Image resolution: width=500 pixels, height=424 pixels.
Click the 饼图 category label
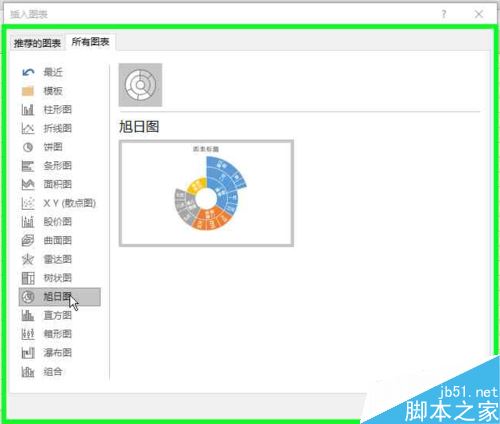pyautogui.click(x=53, y=147)
